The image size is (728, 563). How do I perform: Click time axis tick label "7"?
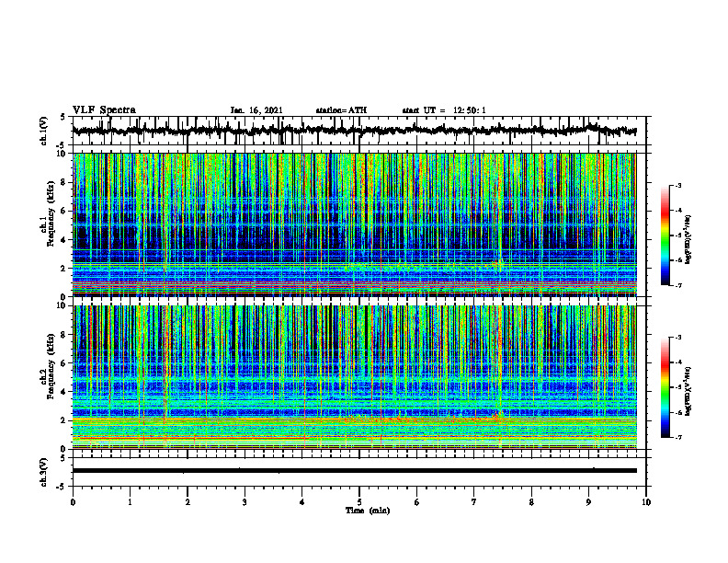coord(474,502)
